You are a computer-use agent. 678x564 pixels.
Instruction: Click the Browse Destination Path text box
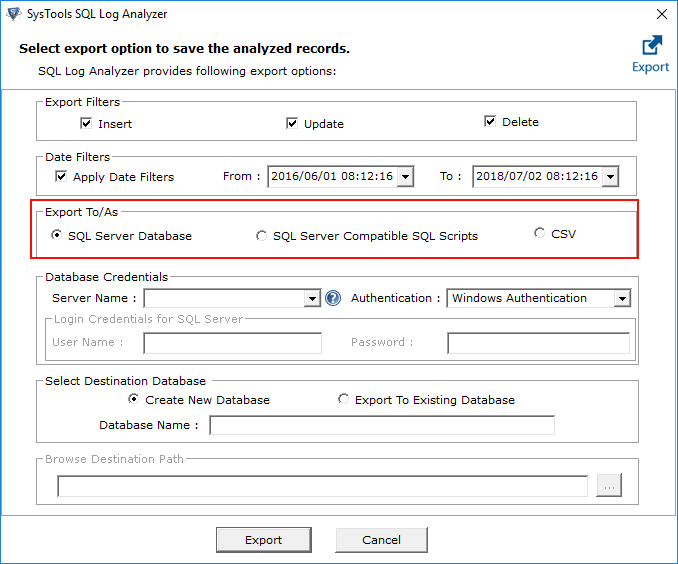[323, 486]
